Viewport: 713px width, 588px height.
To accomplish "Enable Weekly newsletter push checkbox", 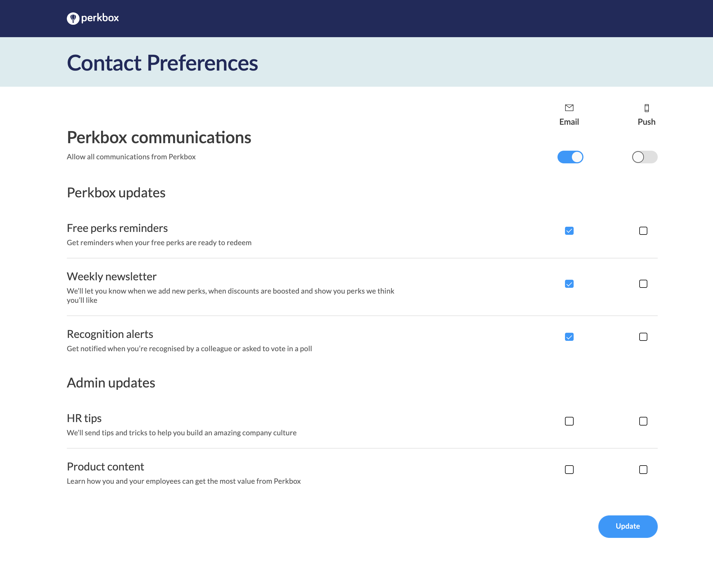I will (643, 284).
